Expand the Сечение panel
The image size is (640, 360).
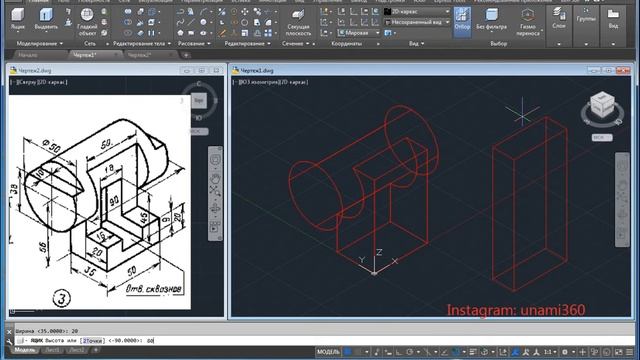coord(295,43)
